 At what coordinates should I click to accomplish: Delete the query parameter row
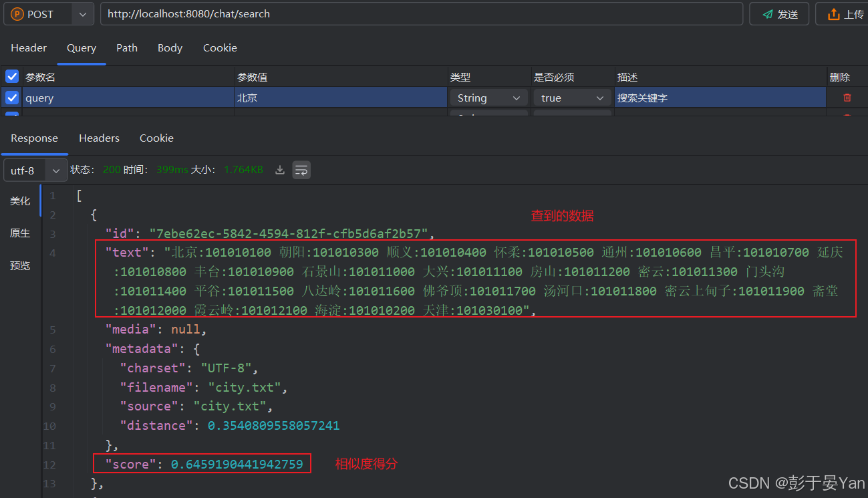(847, 98)
